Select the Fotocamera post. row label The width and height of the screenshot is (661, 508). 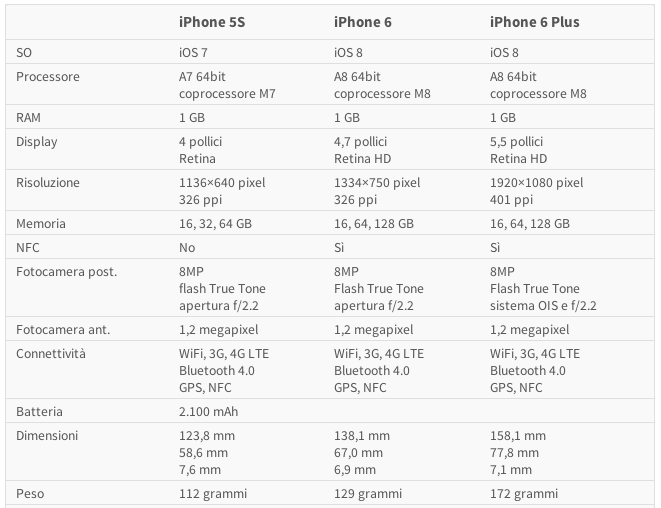coord(67,272)
